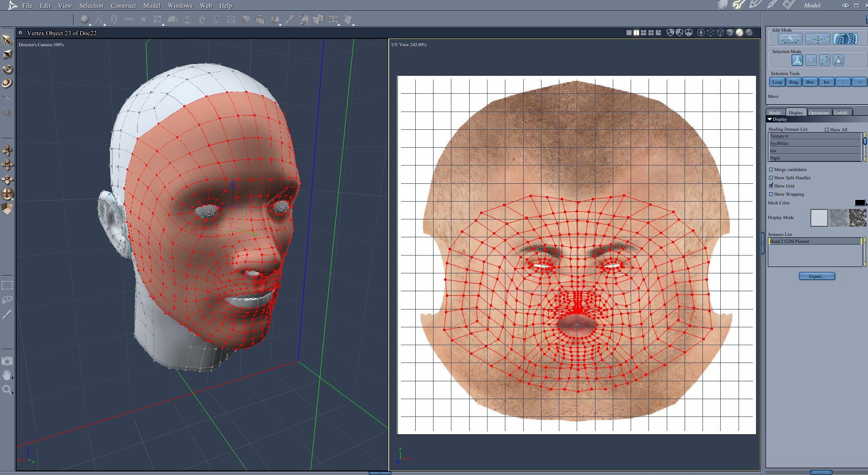868x475 pixels.
Task: Choose the edge selection mode icon
Action: (x=825, y=60)
